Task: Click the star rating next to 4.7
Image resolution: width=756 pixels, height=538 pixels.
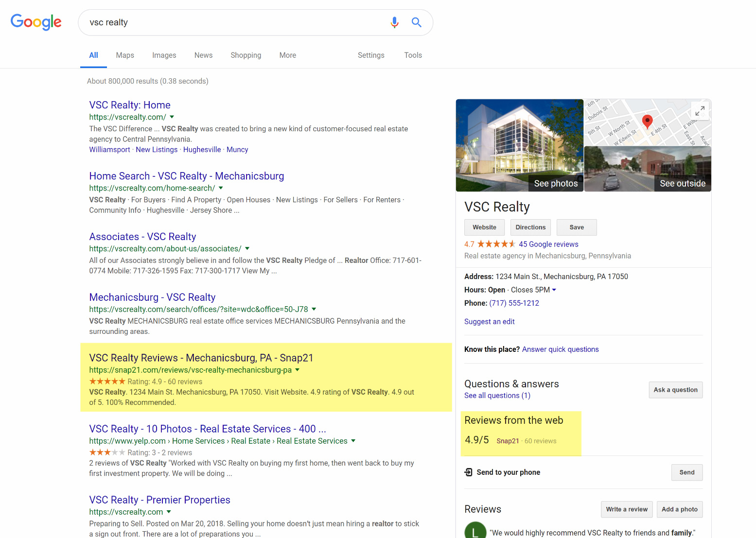Action: tap(496, 244)
